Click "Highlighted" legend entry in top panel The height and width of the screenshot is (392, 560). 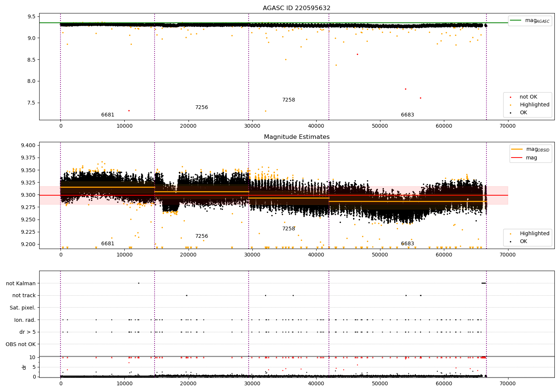(x=530, y=105)
